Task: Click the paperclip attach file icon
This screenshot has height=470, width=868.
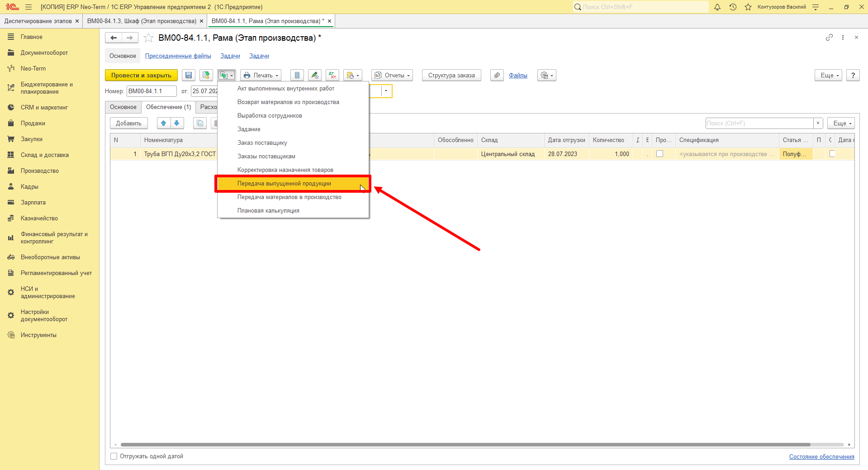Action: [497, 76]
